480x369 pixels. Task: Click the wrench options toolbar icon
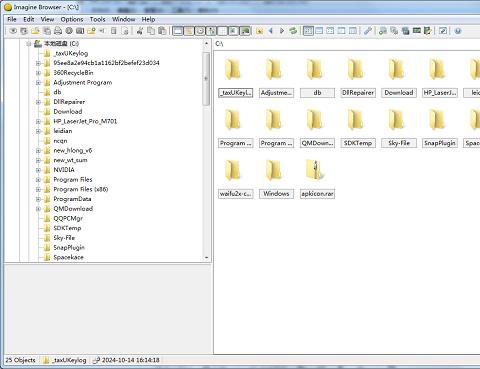[368, 31]
